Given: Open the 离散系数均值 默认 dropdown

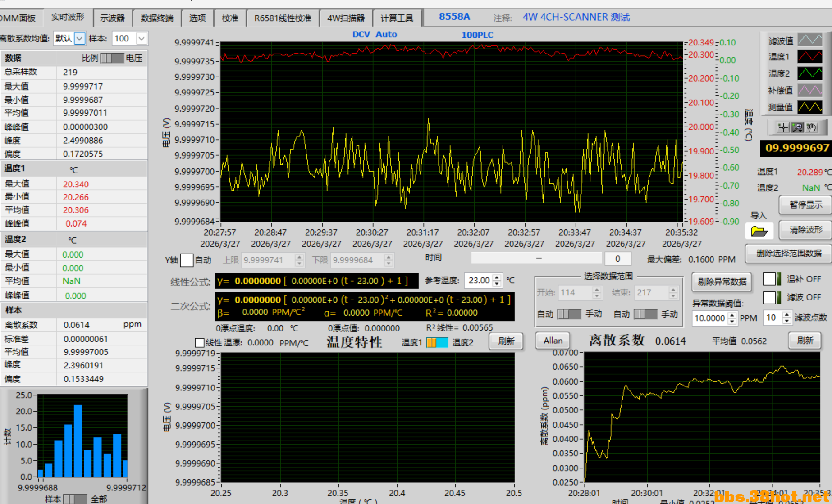Looking at the screenshot, I should point(79,39).
